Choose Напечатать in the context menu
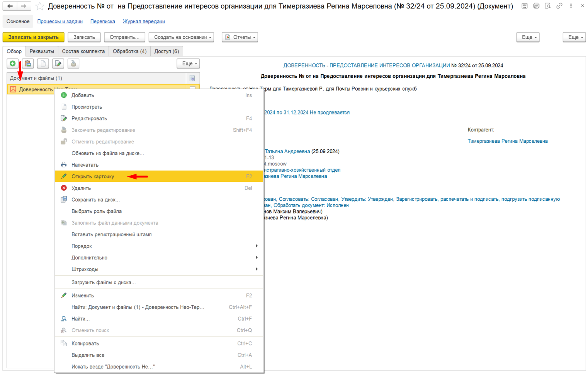The image size is (588, 374). [159, 165]
